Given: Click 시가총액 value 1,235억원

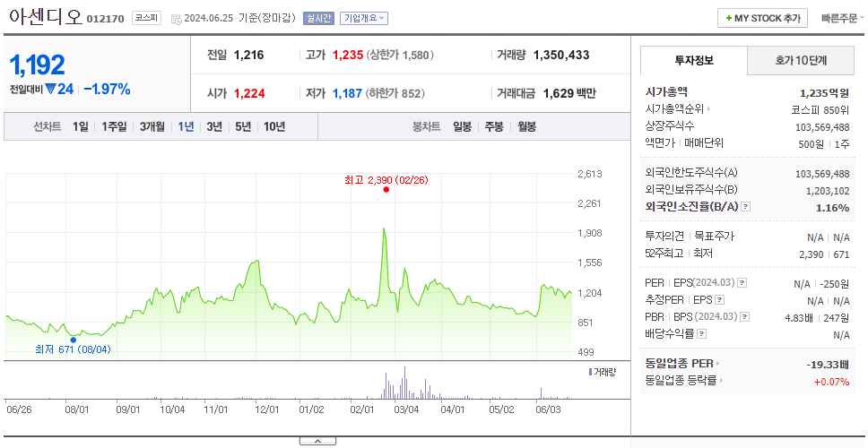Looking at the screenshot, I should 825,92.
